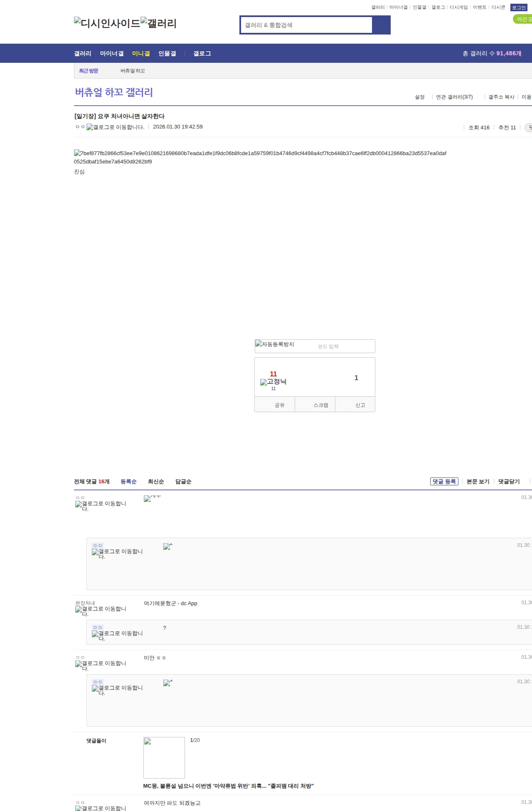Click the 총 갤러리 수 91,486개 text
The height and width of the screenshot is (811, 532).
click(492, 54)
